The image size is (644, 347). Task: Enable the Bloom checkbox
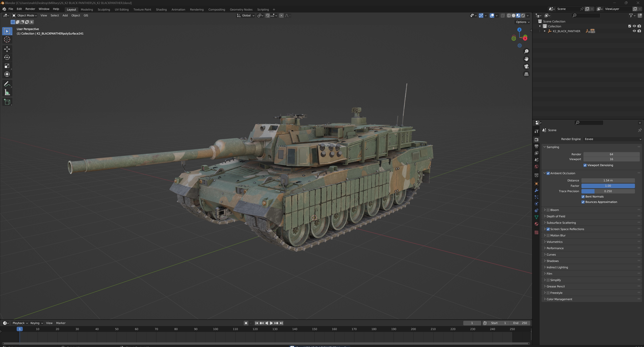[548, 210]
